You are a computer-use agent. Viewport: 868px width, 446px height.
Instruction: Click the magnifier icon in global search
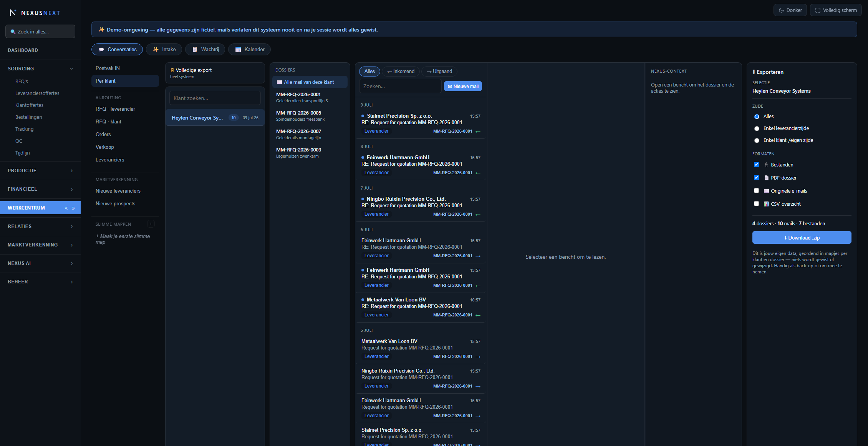[x=13, y=32]
